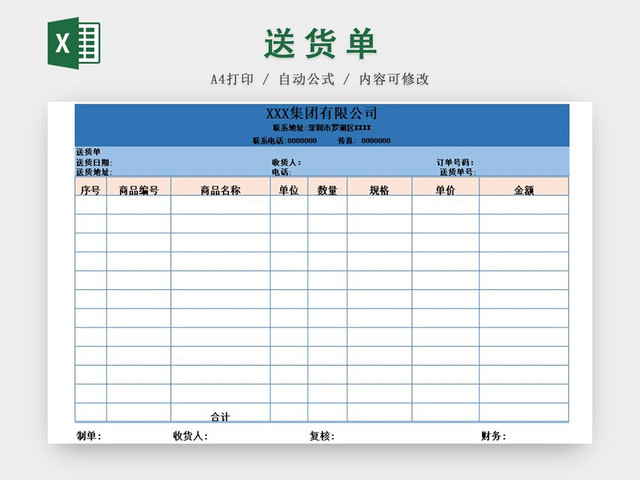Click the 联系地址 address line
The width and height of the screenshot is (640, 480).
click(322, 128)
